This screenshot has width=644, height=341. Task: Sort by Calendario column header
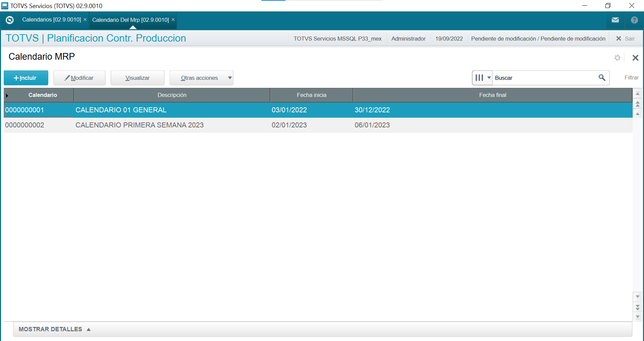43,95
